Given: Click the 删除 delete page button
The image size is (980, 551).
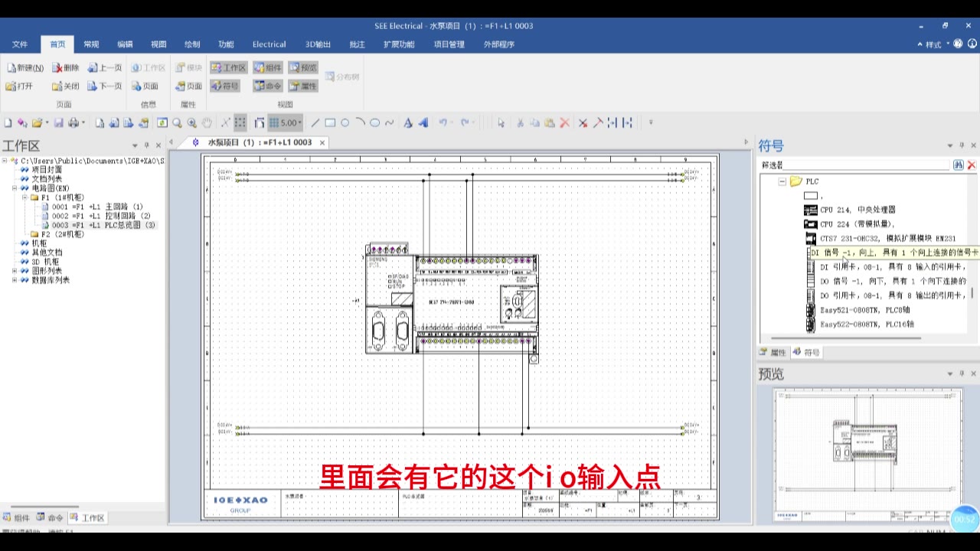Looking at the screenshot, I should 66,68.
